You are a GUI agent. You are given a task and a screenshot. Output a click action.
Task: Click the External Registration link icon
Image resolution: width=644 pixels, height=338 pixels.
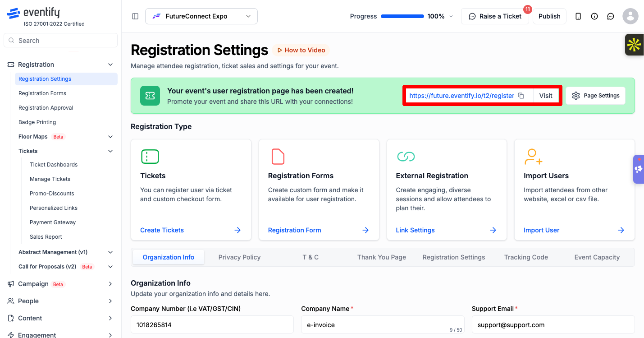(406, 157)
